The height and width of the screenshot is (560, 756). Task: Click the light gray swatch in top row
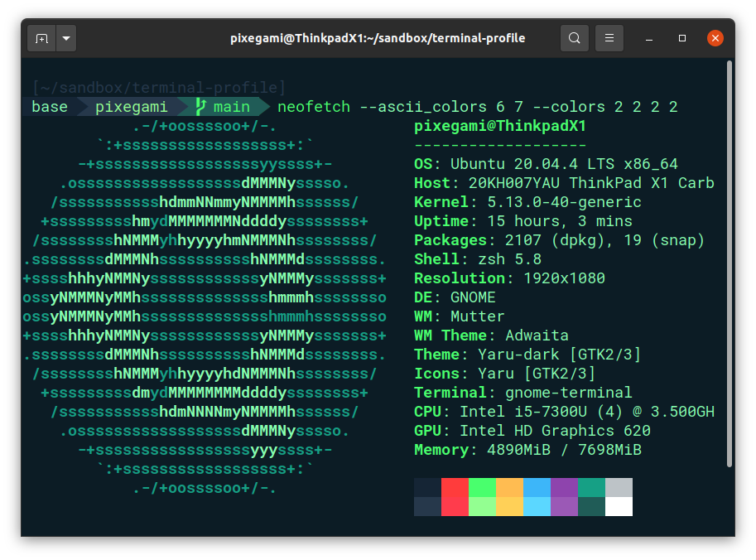coord(619,487)
